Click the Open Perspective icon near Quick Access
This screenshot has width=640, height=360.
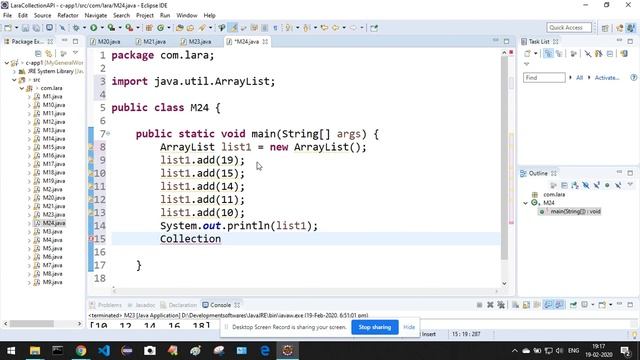pos(605,28)
